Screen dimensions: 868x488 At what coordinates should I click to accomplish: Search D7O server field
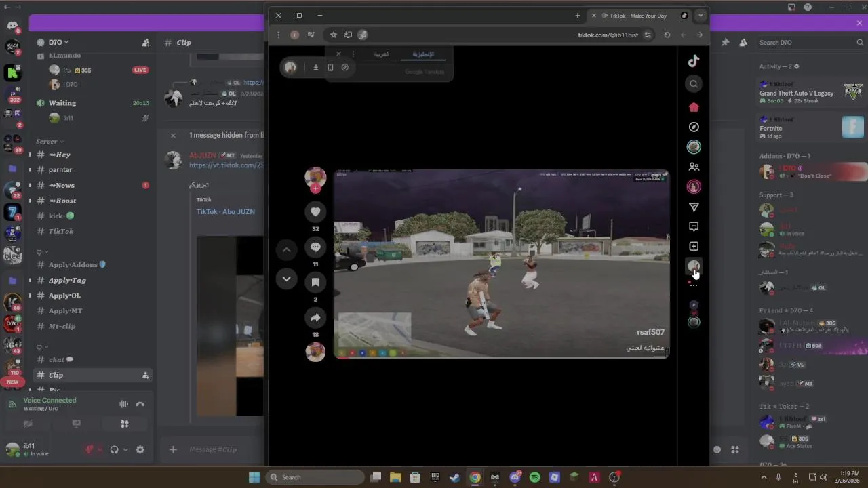[811, 42]
